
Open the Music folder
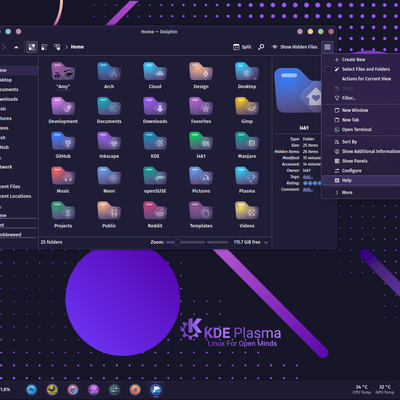pos(63,180)
